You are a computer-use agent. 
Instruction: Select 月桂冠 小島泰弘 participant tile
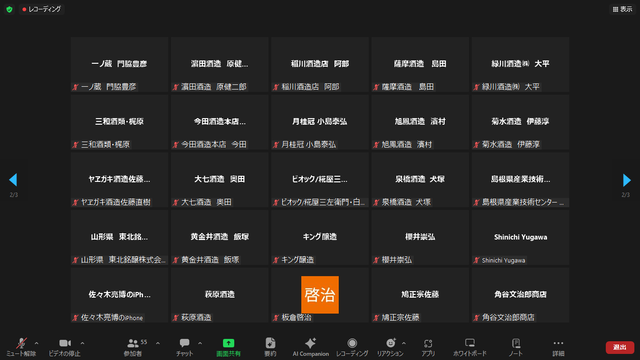pyautogui.click(x=320, y=122)
